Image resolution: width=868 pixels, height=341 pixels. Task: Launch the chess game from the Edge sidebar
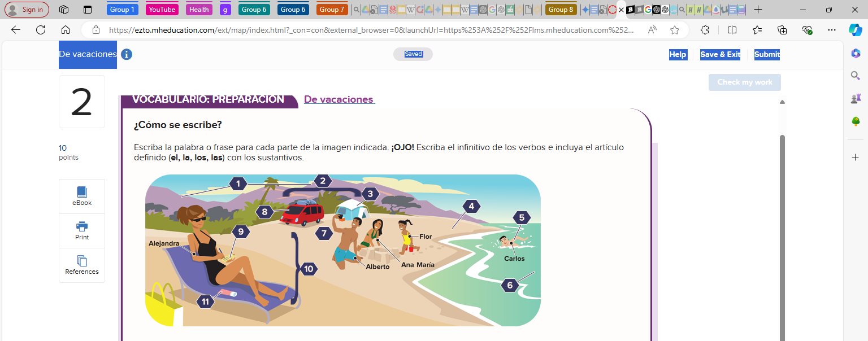pos(855,98)
